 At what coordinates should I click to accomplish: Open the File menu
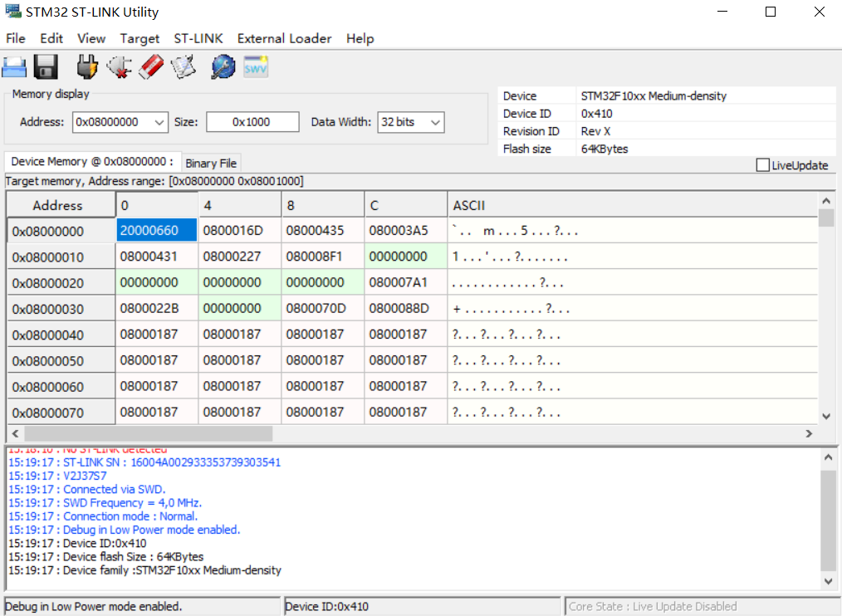(x=16, y=39)
